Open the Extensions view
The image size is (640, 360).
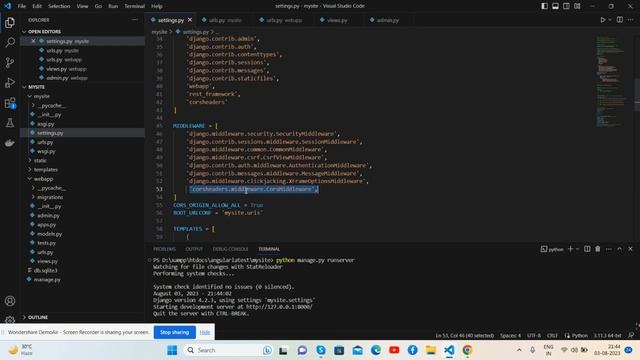[10, 102]
